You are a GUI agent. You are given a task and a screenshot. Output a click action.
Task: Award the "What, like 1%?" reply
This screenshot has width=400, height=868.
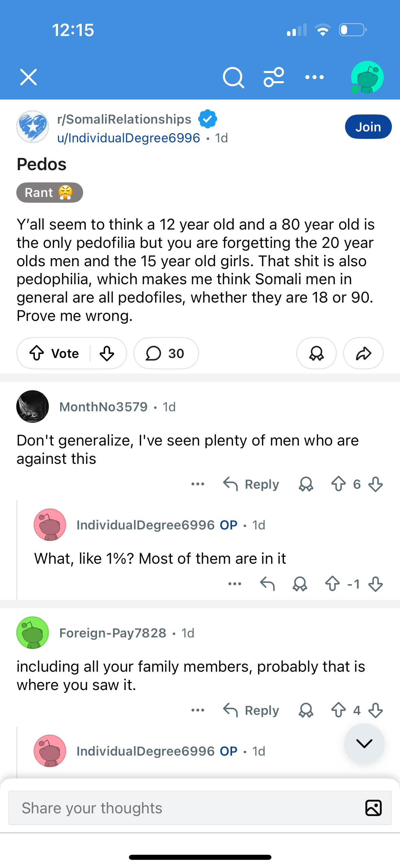[300, 584]
